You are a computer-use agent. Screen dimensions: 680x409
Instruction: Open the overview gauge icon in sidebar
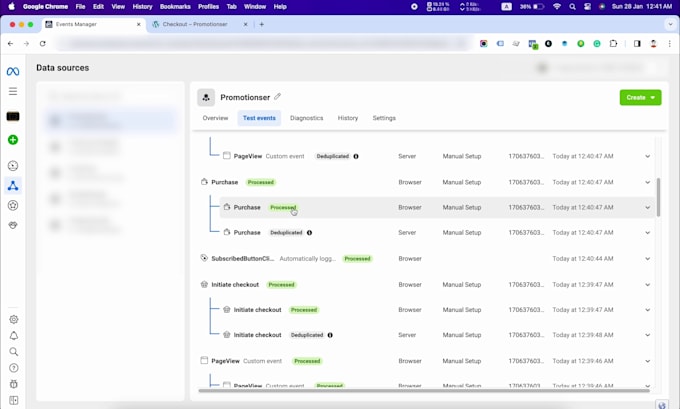click(13, 166)
